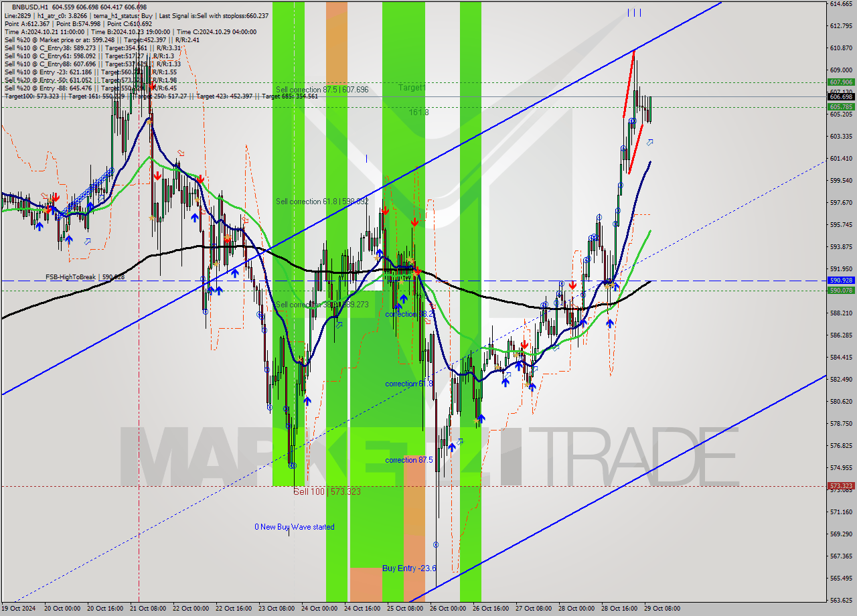Screen dimensions: 857x616
Task: Click the blue 'correction 38.2' label
Action: pyautogui.click(x=409, y=313)
